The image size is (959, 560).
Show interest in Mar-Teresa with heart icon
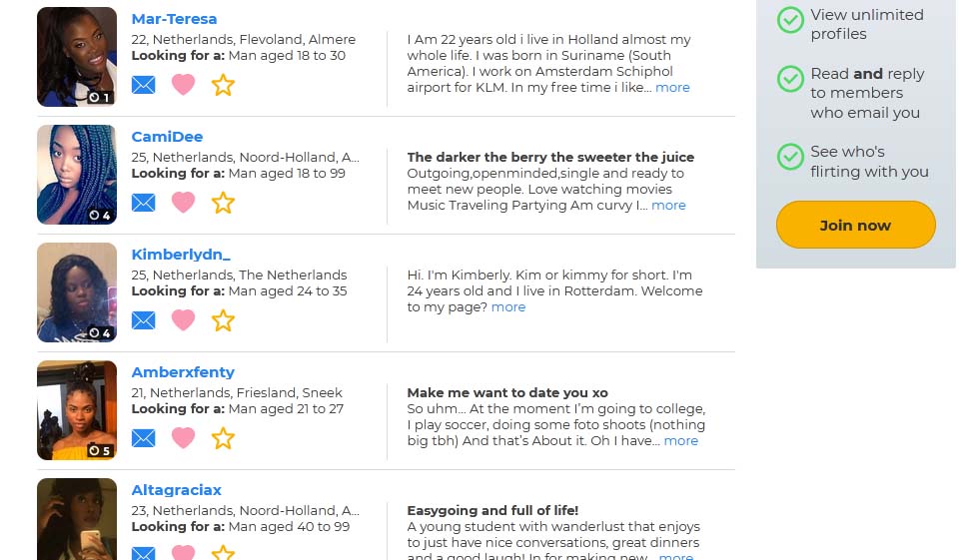[x=183, y=85]
